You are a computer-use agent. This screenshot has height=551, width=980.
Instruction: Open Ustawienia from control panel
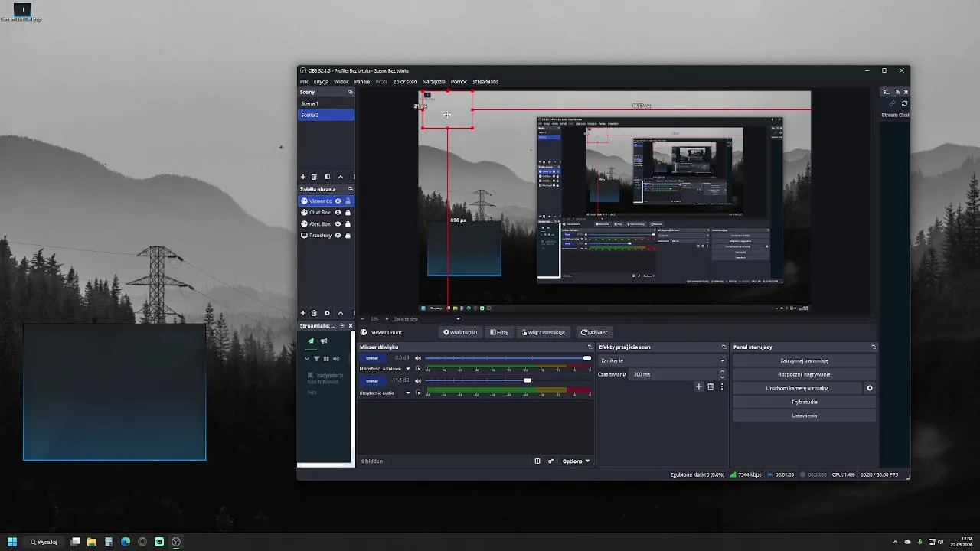pyautogui.click(x=804, y=416)
